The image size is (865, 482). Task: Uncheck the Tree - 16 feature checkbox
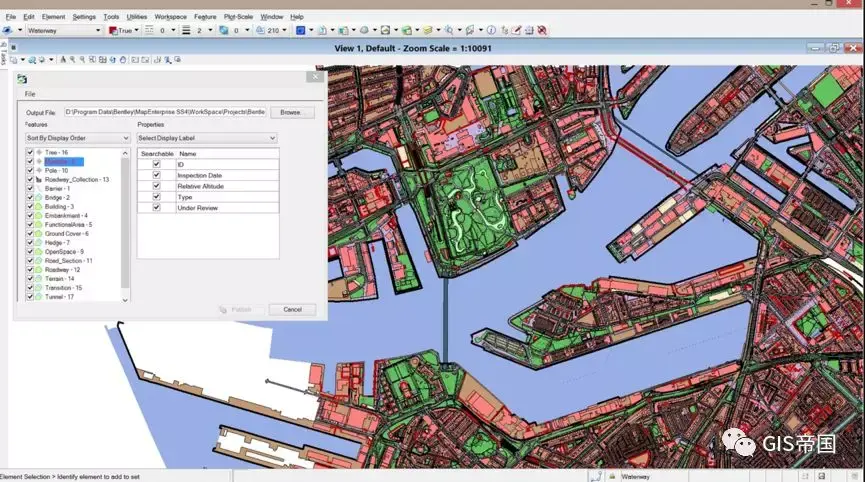tap(30, 152)
